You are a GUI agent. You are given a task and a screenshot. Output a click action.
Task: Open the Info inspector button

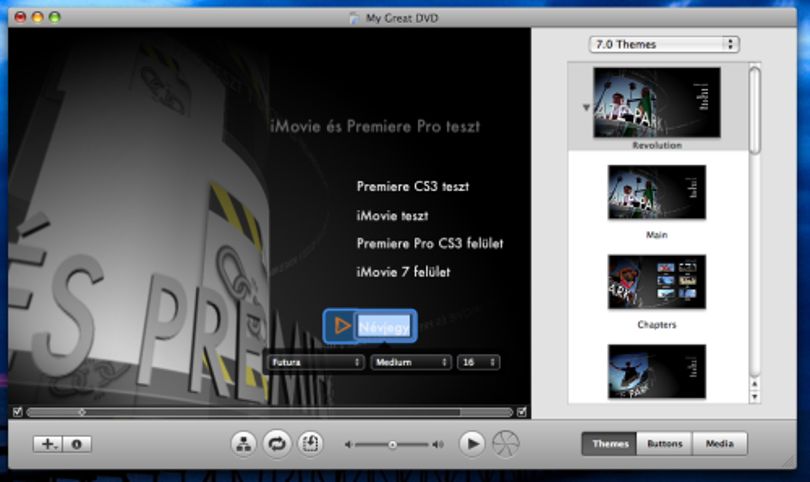77,444
